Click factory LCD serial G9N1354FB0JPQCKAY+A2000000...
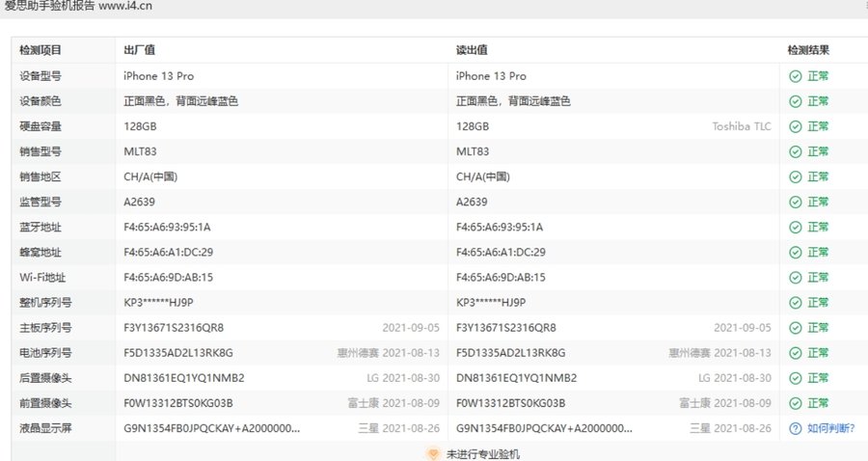The height and width of the screenshot is (461, 868). tap(212, 428)
